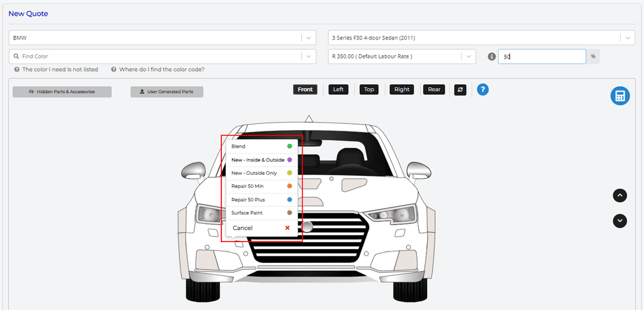Click the search icon in Find Color

(x=16, y=57)
